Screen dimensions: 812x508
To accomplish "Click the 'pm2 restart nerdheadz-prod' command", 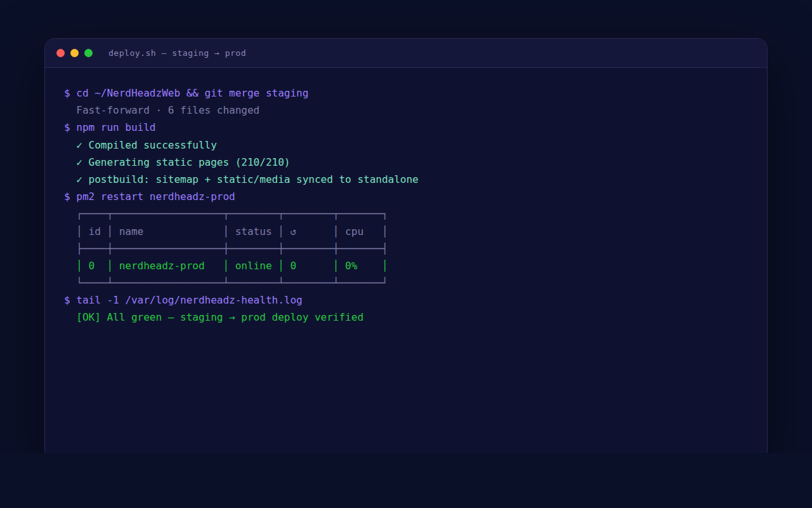I will click(x=150, y=197).
